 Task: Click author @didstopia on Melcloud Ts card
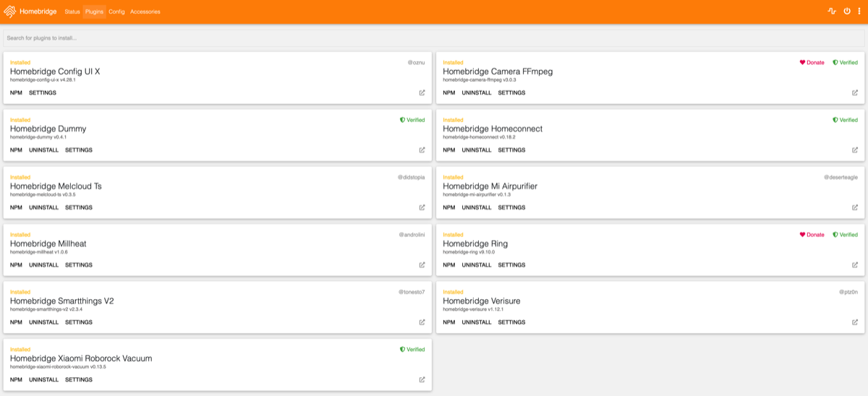point(412,177)
